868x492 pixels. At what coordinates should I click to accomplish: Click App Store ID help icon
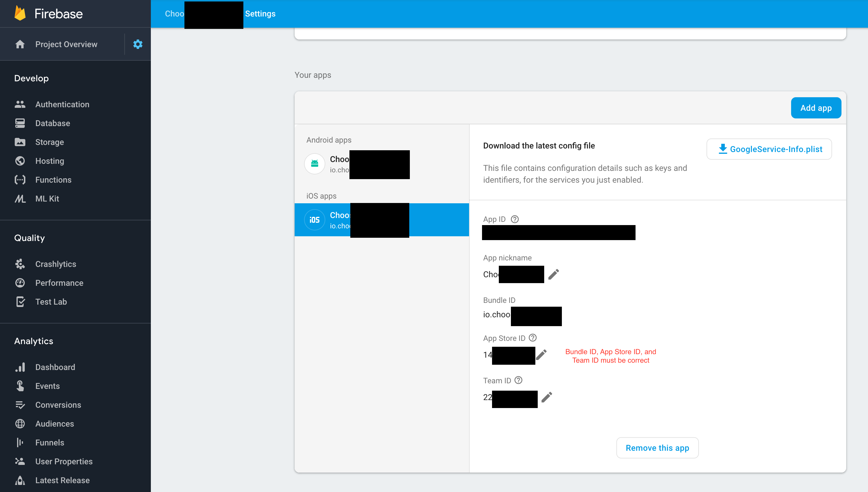(x=533, y=338)
